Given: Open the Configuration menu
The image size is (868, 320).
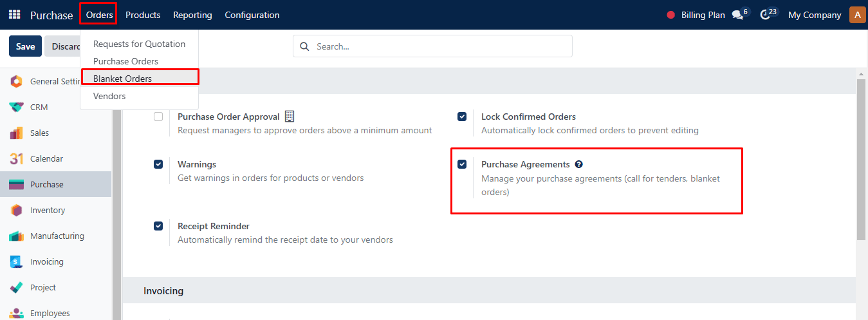Looking at the screenshot, I should coord(252,15).
